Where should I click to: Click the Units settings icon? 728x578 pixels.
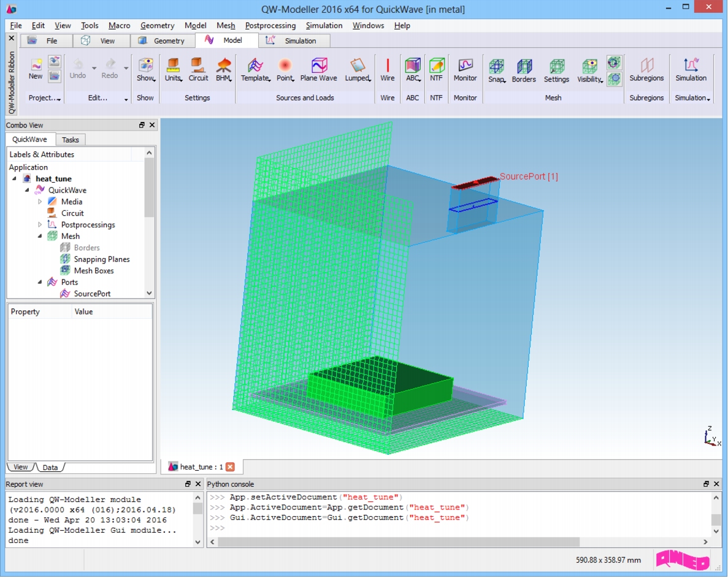pos(173,69)
